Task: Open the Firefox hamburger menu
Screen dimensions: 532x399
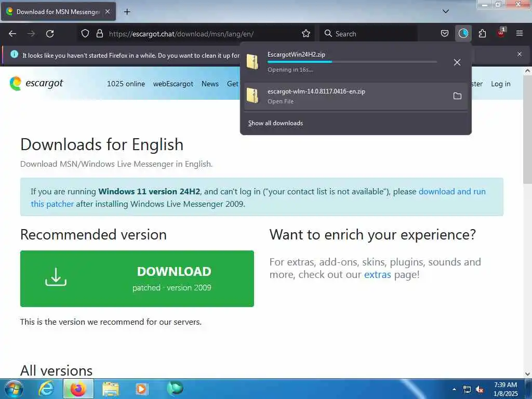Action: click(519, 33)
